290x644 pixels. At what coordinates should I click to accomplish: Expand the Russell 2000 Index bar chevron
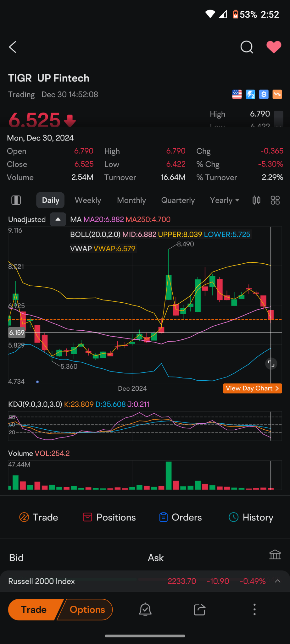coord(277,581)
